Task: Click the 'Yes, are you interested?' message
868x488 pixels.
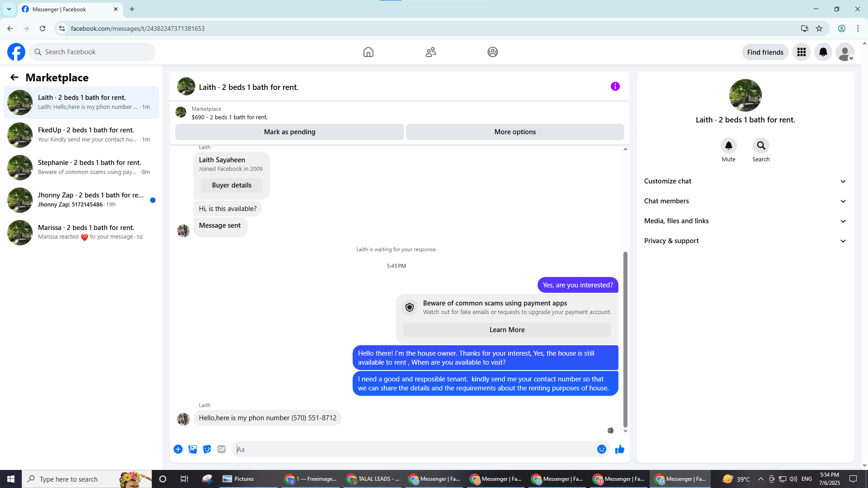Action: [578, 285]
